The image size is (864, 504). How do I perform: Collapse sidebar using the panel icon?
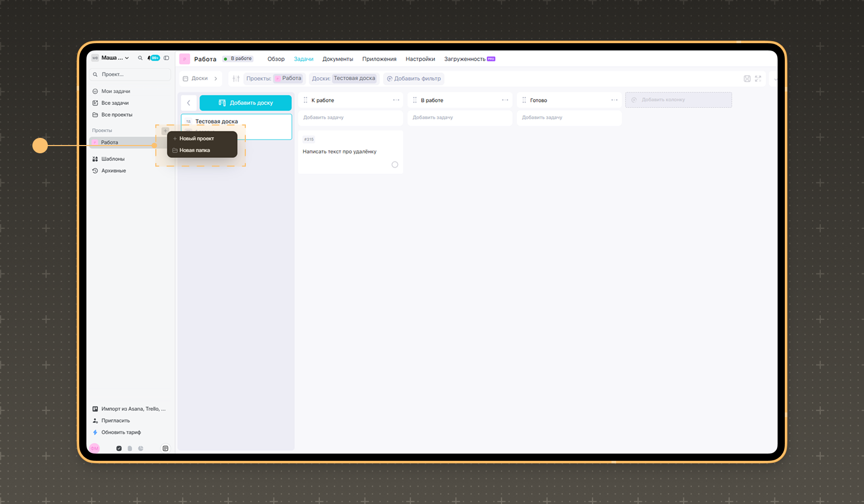tap(166, 58)
